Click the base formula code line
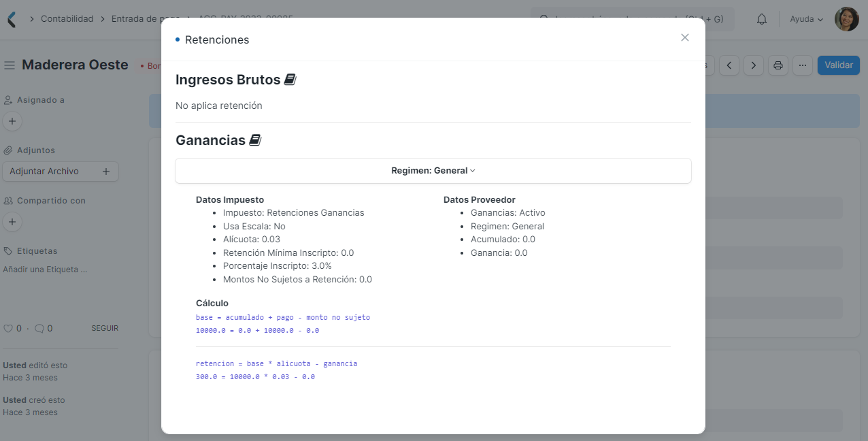868x441 pixels. pos(283,317)
